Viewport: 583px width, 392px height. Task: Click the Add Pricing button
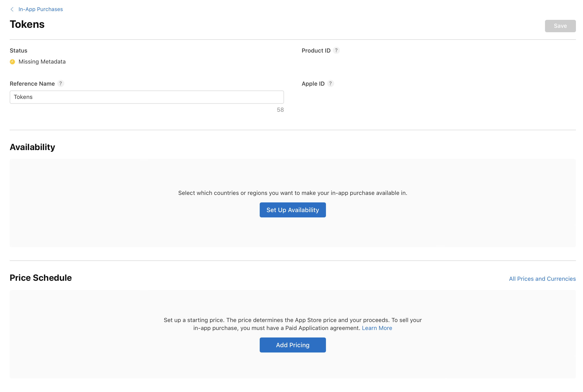[292, 345]
